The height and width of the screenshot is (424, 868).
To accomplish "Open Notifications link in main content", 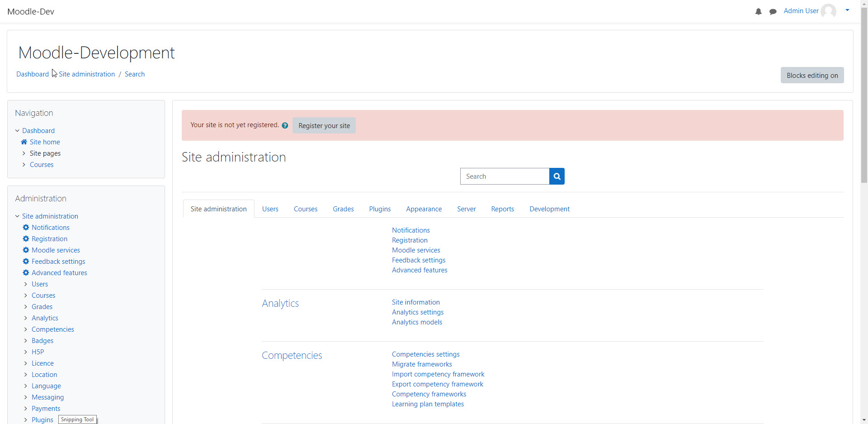I will click(x=411, y=230).
